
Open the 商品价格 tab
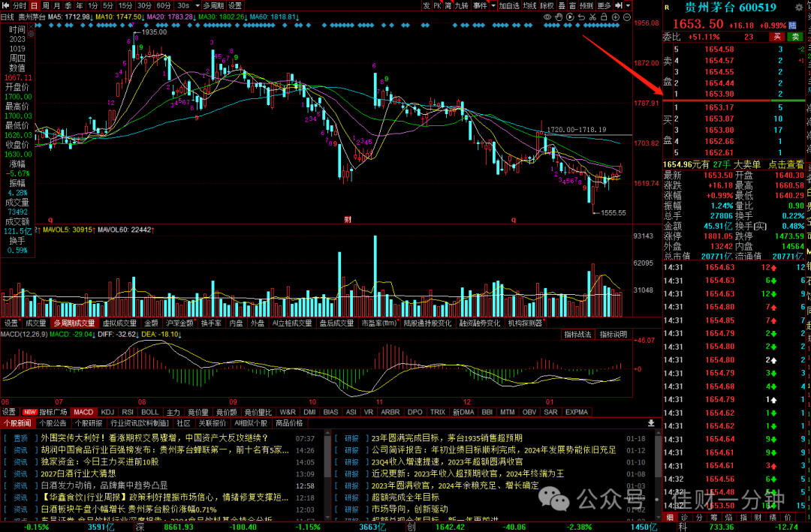pyautogui.click(x=289, y=423)
